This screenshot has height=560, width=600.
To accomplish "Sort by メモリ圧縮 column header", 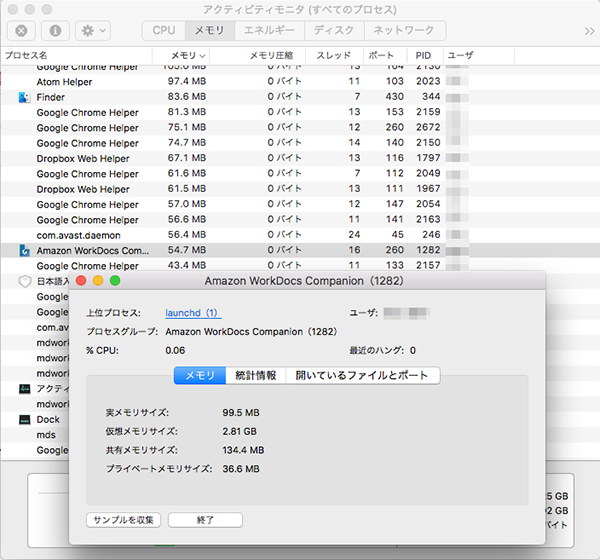I will click(x=258, y=56).
